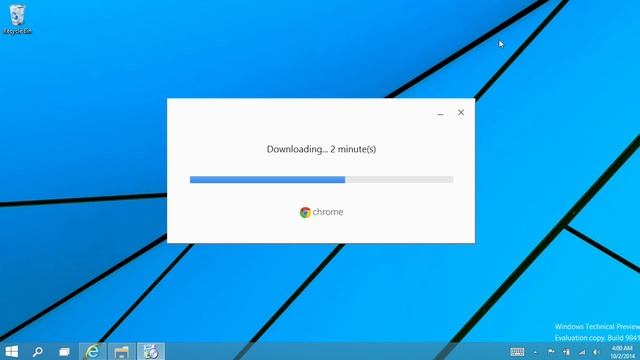The height and width of the screenshot is (360, 640).
Task: Open Task View from the taskbar
Action: pos(64,351)
